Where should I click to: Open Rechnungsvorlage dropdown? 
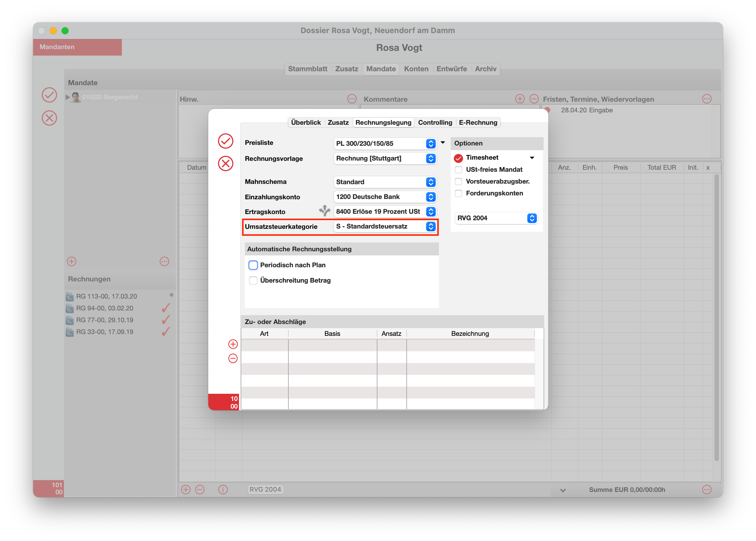pyautogui.click(x=385, y=158)
